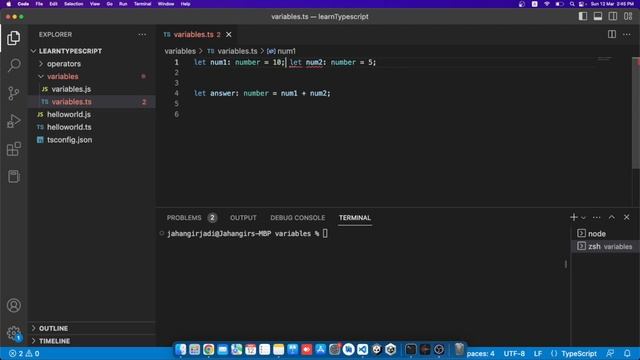Close the variables.ts editor tab
The image size is (640, 360).
pyautogui.click(x=229, y=35)
